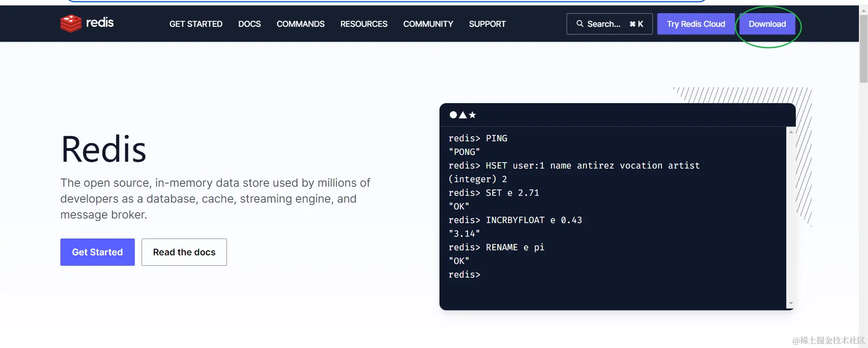
Task: Click the "PONG" output line
Action: tap(464, 152)
